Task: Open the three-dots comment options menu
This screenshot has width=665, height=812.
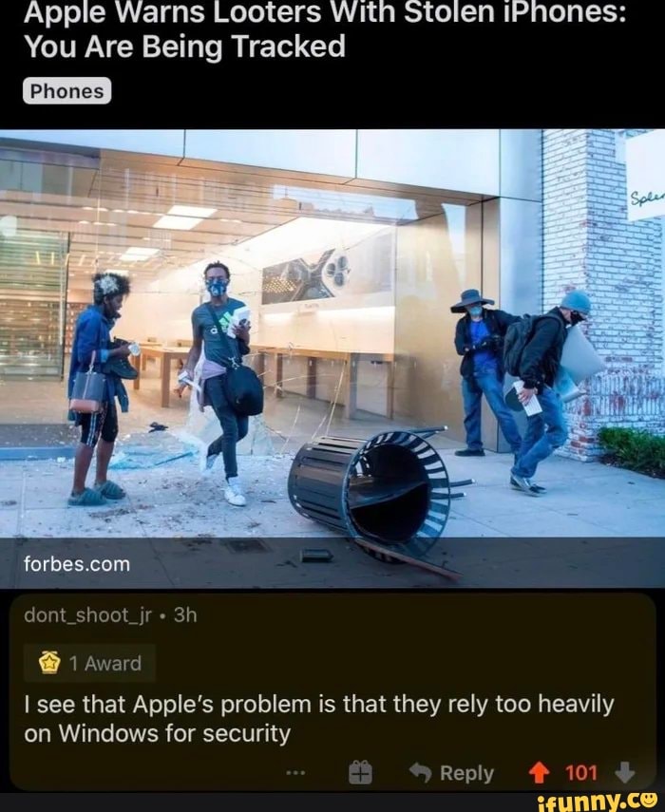Action: click(295, 773)
